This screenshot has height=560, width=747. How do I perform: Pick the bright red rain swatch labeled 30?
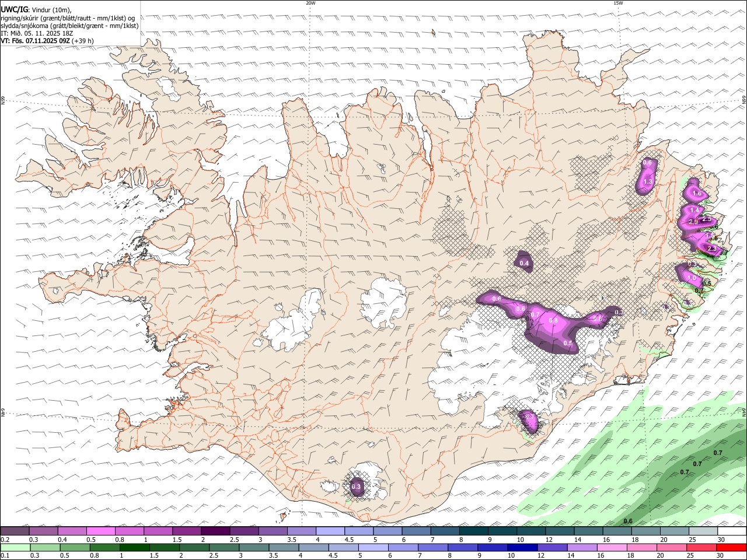(732, 548)
